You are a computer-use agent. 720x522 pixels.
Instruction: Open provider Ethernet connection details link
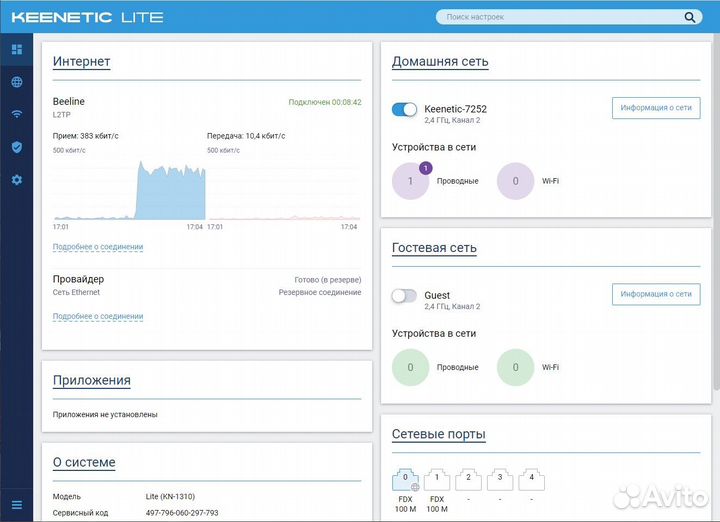[x=98, y=317]
